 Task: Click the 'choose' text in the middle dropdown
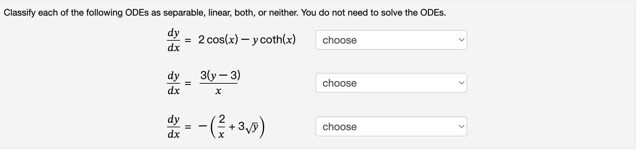pyautogui.click(x=339, y=83)
